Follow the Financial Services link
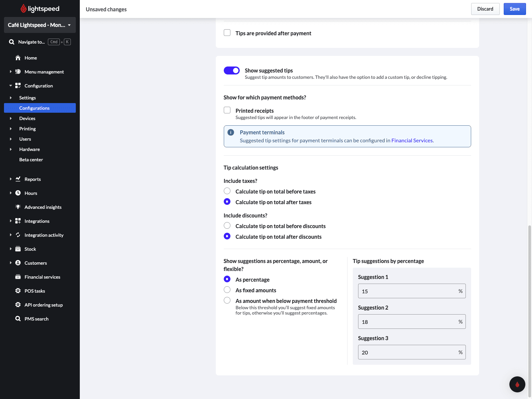 [412, 140]
